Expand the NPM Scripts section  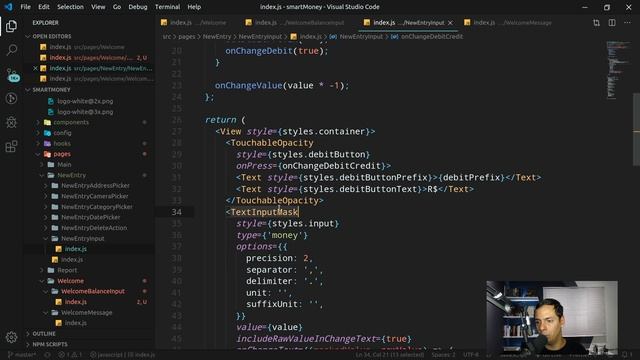(50, 344)
